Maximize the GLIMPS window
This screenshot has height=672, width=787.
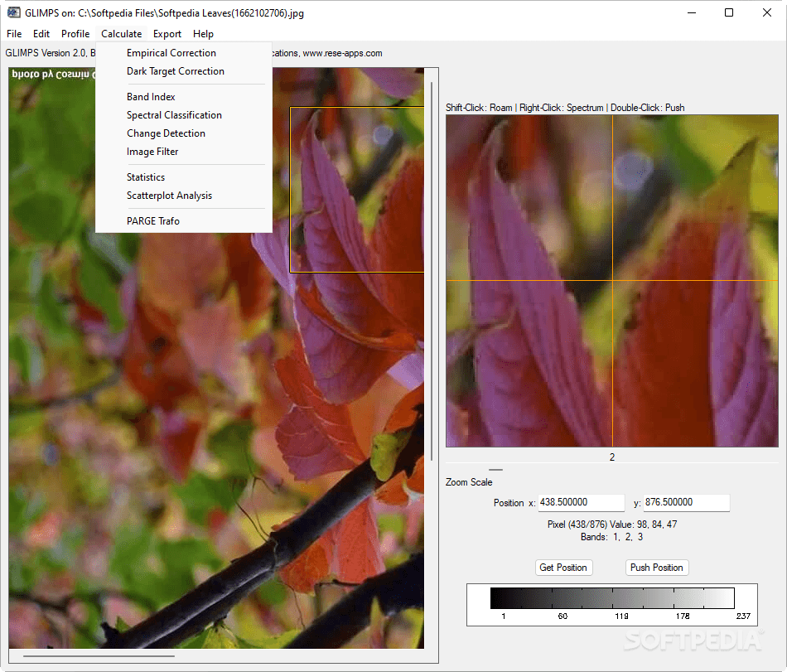pos(729,12)
